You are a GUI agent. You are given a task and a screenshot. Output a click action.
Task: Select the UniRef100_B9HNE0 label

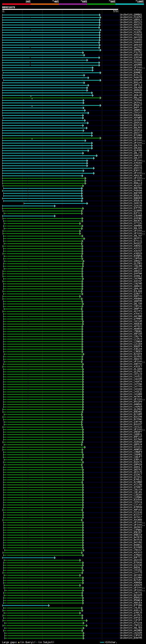pyautogui.click(x=131, y=72)
